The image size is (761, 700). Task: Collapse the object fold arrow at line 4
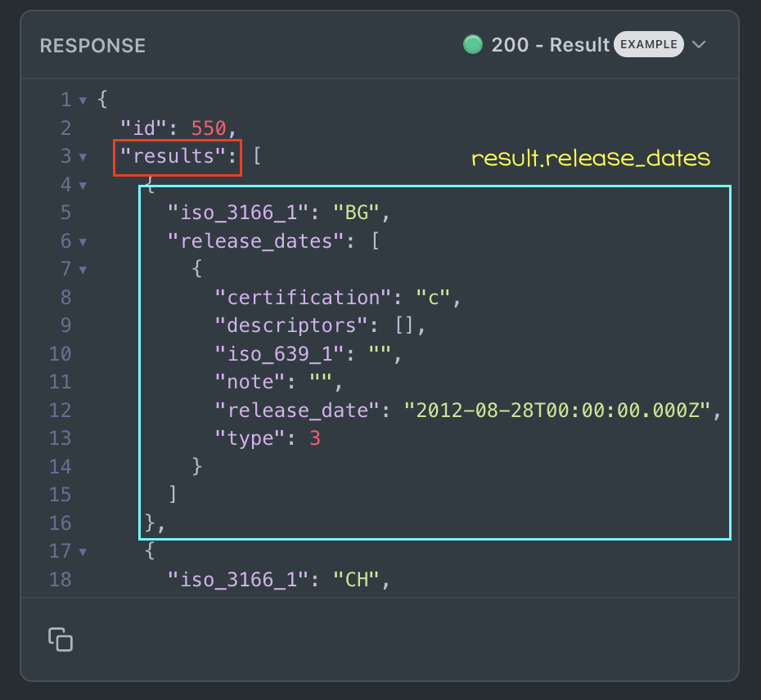[83, 186]
